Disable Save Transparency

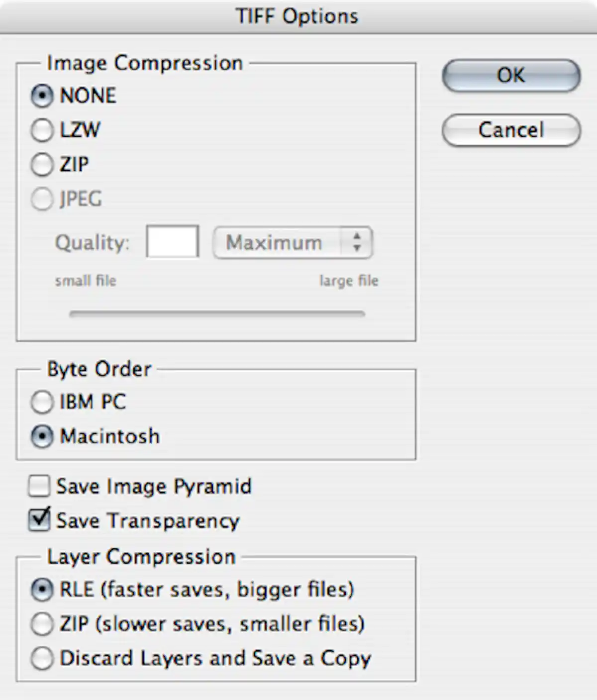tap(39, 520)
